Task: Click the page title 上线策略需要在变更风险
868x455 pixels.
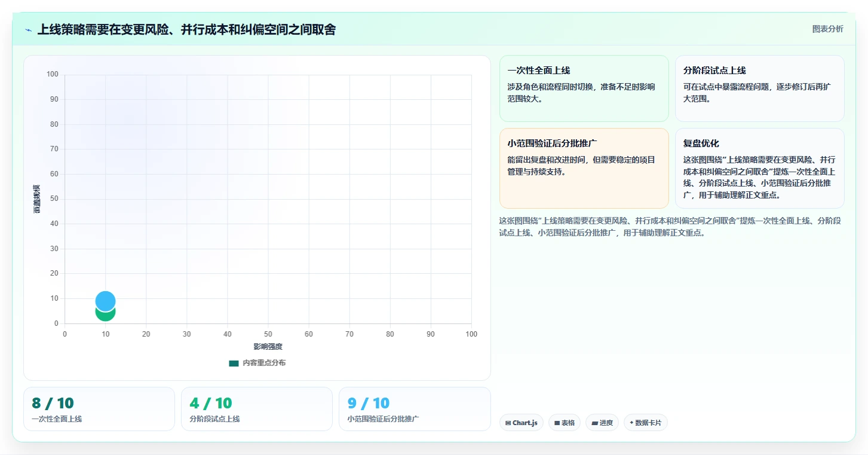Action: click(186, 29)
